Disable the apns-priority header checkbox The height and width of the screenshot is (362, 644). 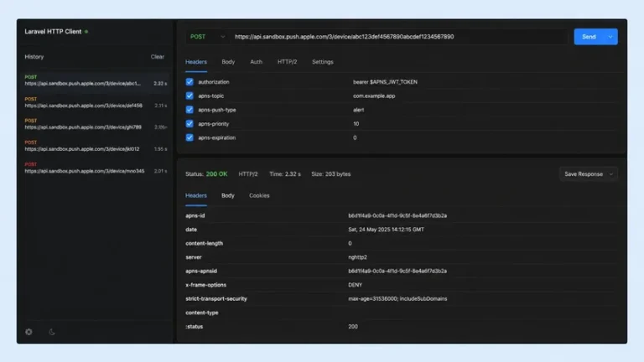190,123
